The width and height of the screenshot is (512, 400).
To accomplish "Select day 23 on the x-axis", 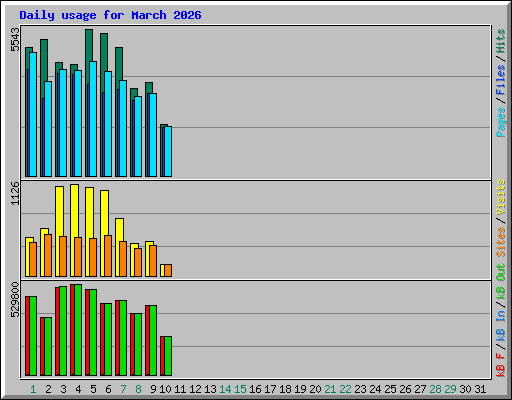I will coord(360,389).
